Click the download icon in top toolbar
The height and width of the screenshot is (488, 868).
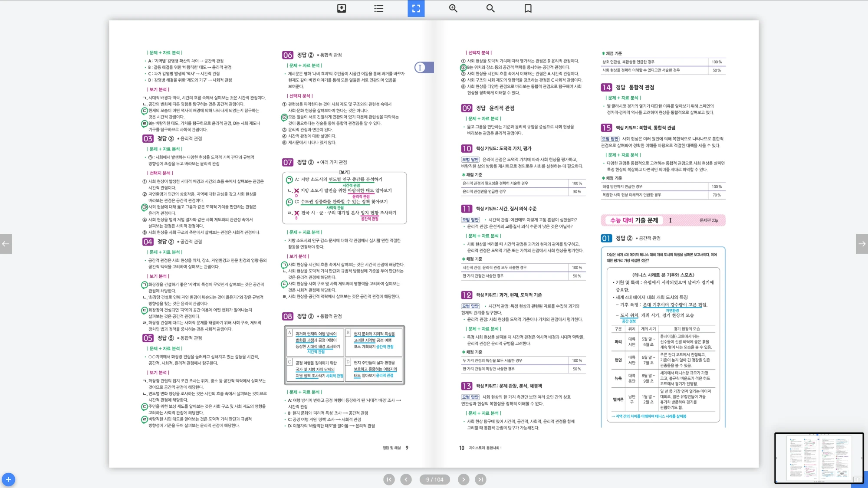[342, 8]
